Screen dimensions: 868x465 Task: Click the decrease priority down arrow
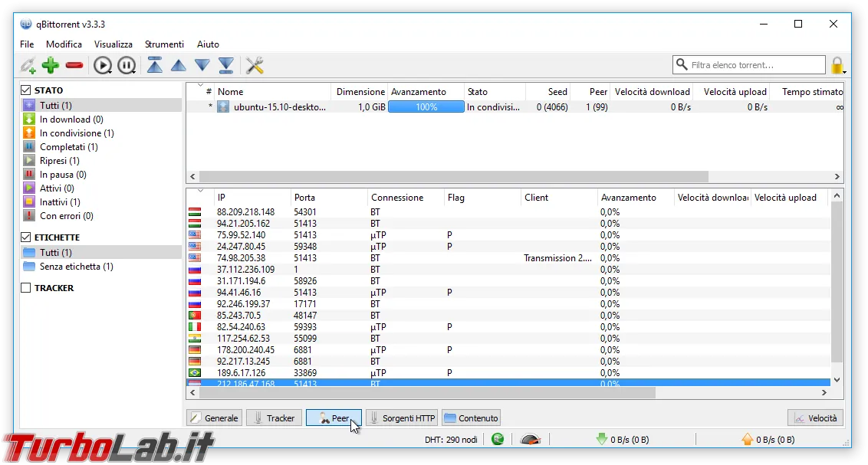(x=202, y=65)
